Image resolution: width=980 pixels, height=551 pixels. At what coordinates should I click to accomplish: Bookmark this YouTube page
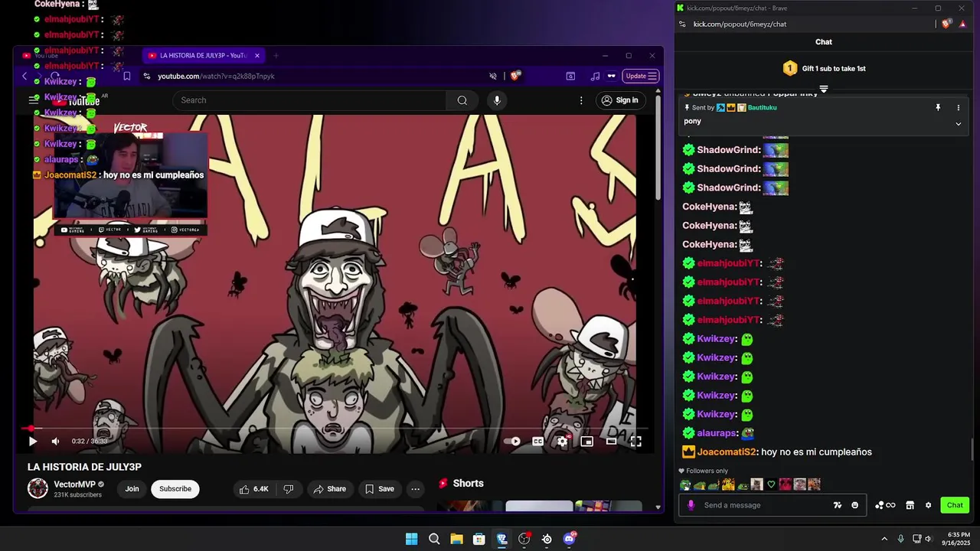126,76
